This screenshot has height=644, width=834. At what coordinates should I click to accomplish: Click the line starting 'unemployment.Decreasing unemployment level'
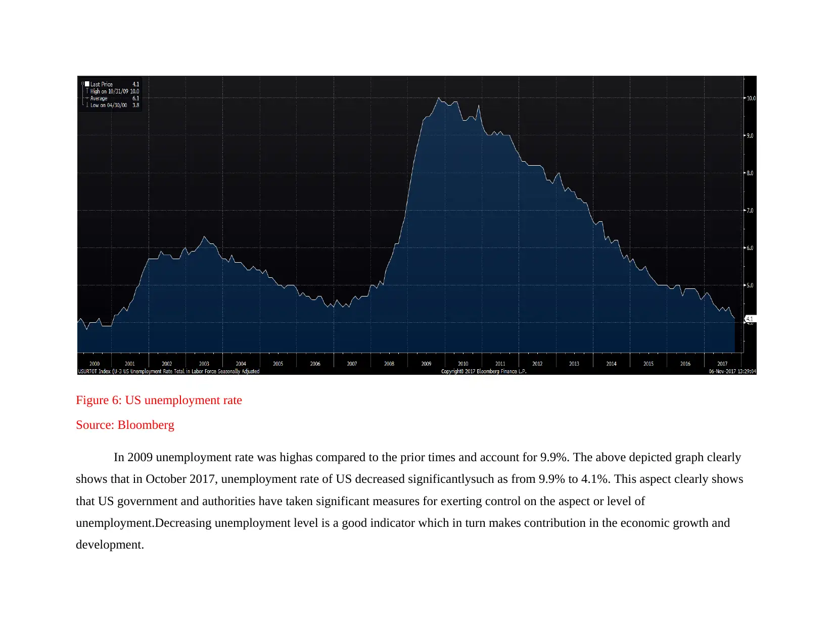click(x=403, y=523)
